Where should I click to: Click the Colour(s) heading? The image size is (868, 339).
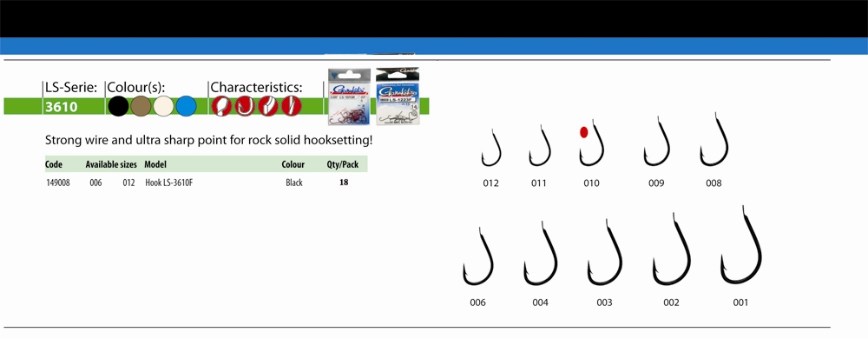(136, 88)
